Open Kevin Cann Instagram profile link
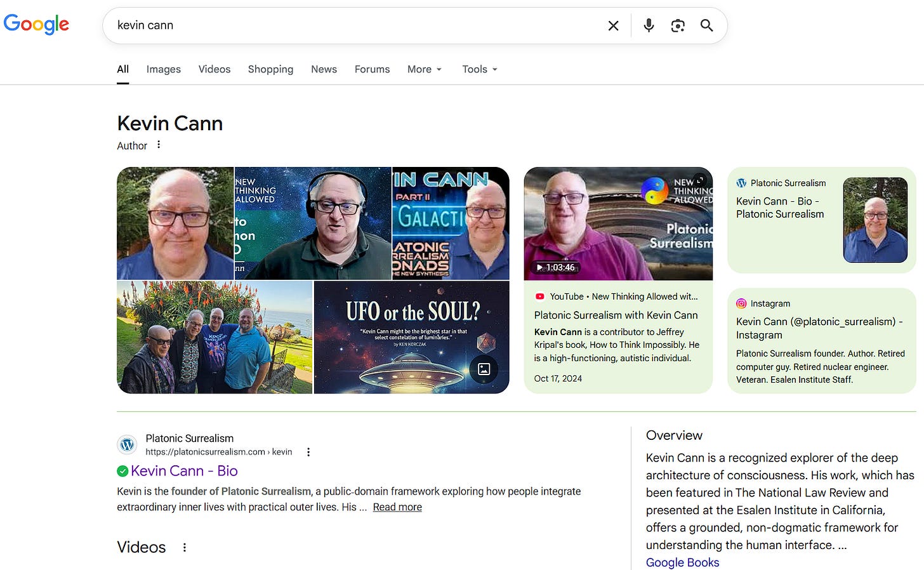Screen dimensions: 924x570 tap(819, 328)
